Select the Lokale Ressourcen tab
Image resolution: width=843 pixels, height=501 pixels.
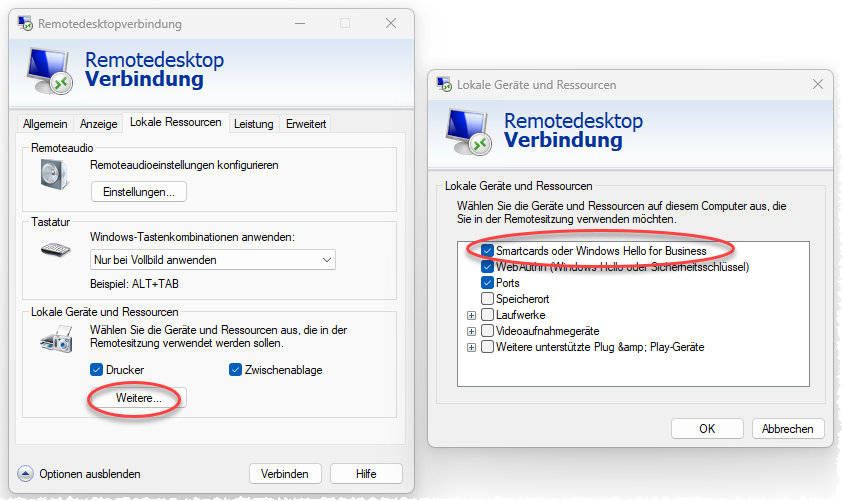176,122
